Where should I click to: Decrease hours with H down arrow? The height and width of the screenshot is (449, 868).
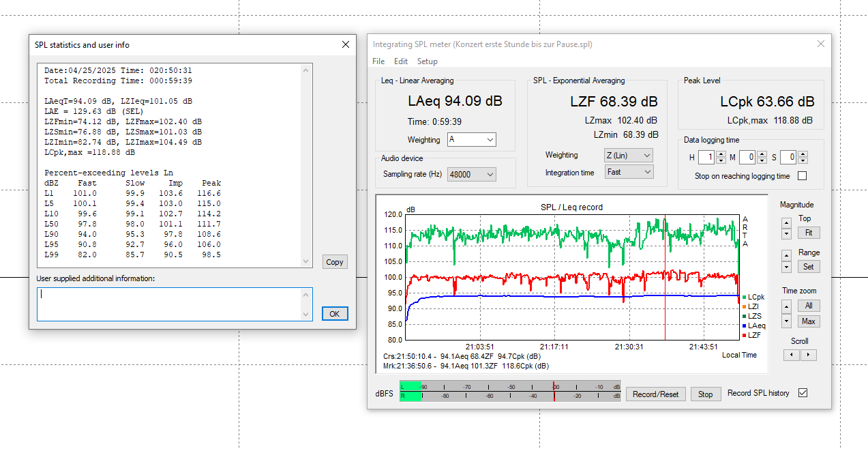721,160
